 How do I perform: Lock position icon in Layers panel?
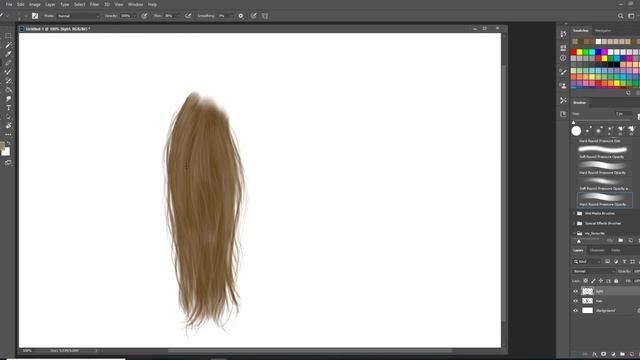[601, 281]
